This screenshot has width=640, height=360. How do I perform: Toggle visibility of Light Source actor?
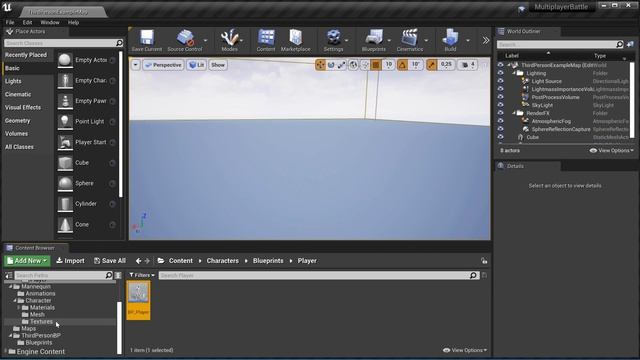pos(500,81)
